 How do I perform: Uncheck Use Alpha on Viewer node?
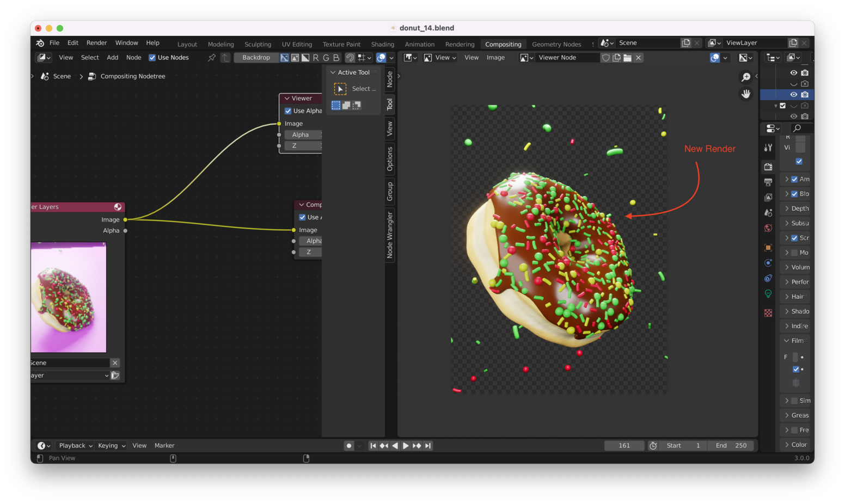[288, 111]
